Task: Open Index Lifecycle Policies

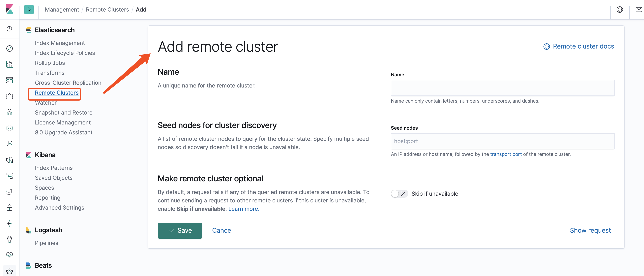Action: [x=65, y=53]
